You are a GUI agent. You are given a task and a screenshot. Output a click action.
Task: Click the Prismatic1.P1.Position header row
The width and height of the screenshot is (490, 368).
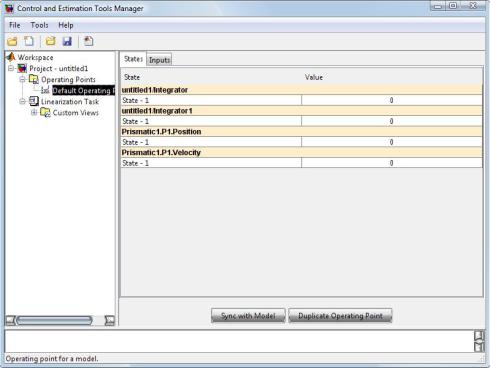click(302, 132)
